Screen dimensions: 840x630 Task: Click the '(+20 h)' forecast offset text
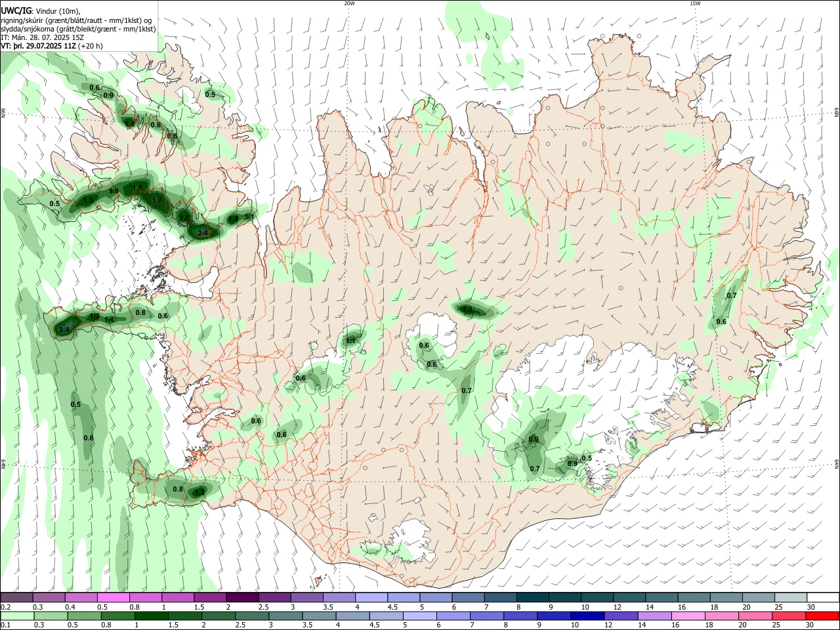point(91,46)
